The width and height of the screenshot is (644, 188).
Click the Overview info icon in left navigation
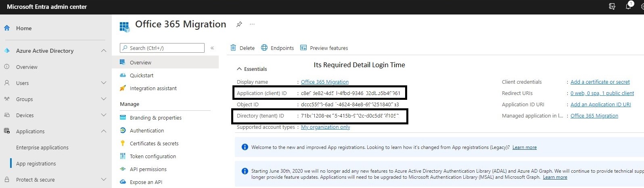click(x=6, y=67)
